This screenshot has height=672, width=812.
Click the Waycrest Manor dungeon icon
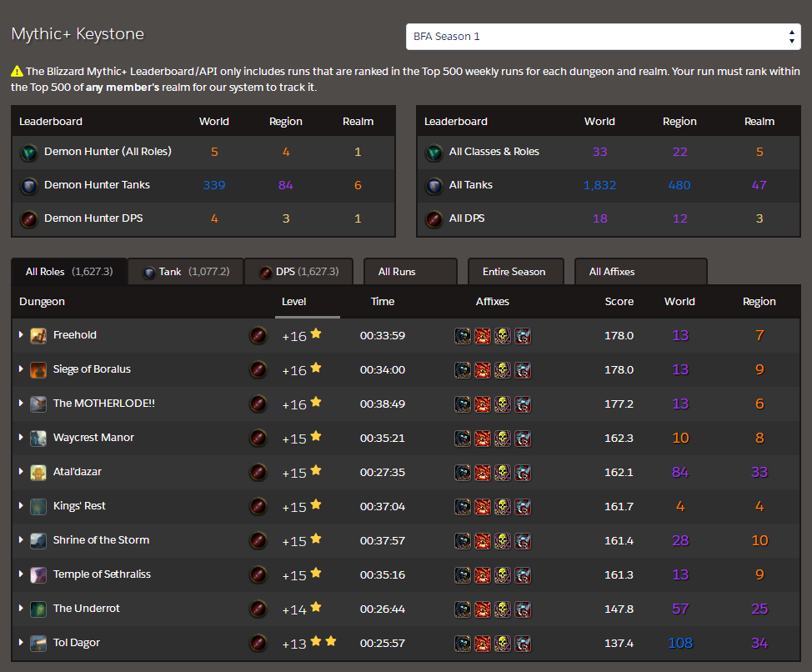(38, 439)
